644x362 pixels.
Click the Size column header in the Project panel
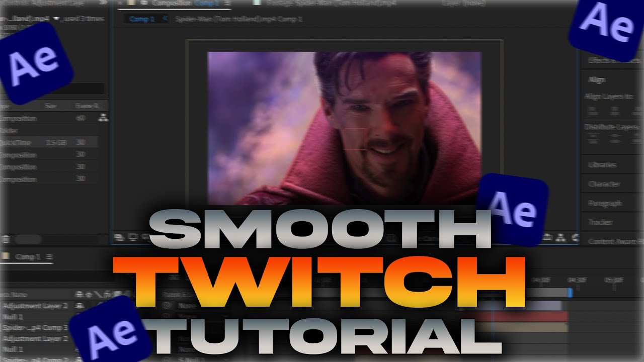51,106
